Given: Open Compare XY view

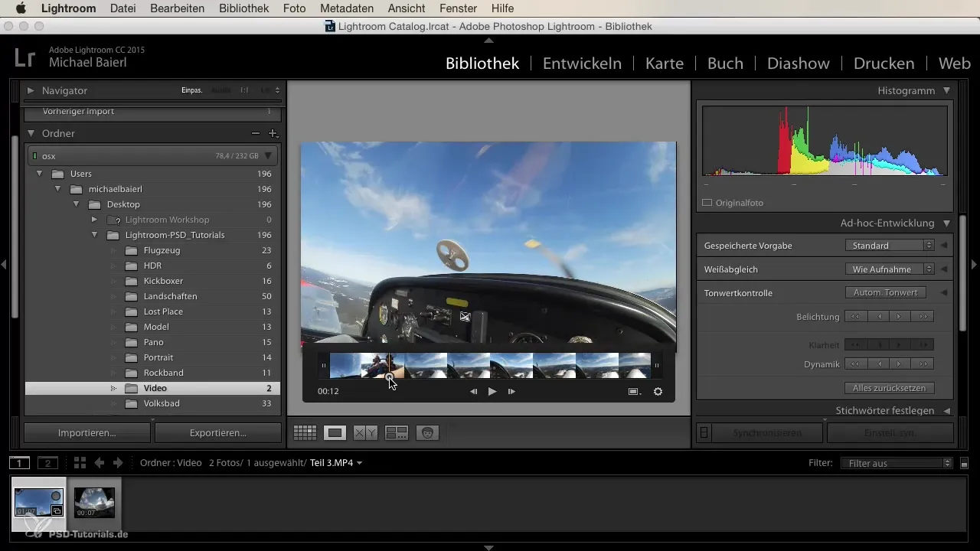Looking at the screenshot, I should tap(365, 433).
